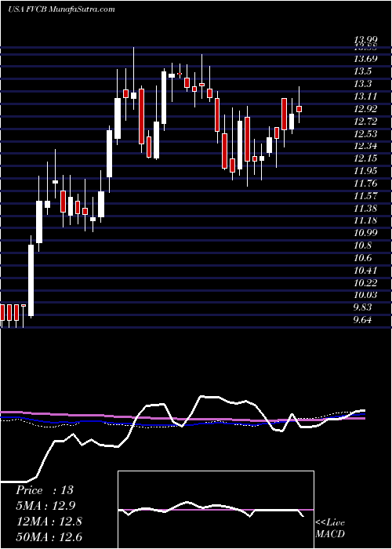392x549 pixels.
Task: Click the 10.22 price axis label
Action: coord(365,283)
